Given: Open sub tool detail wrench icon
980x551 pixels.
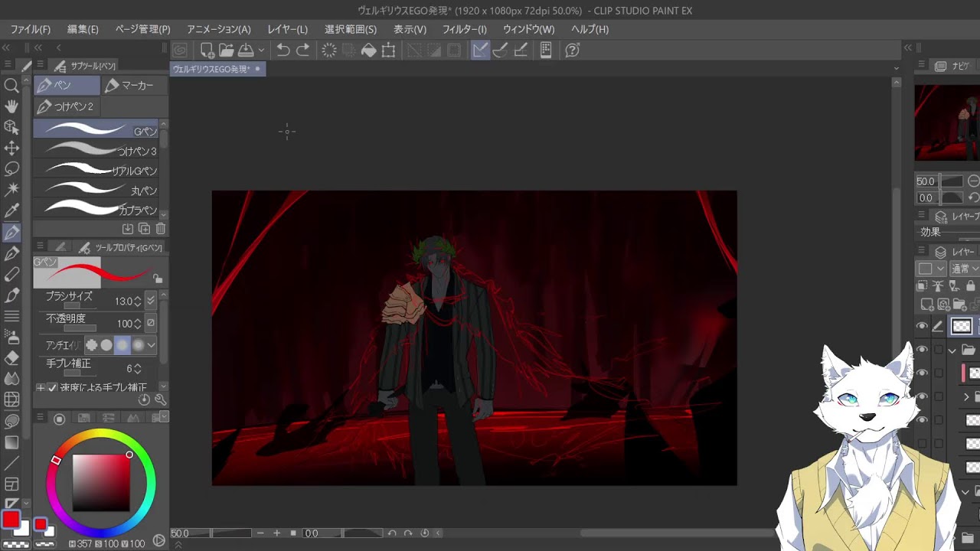Looking at the screenshot, I should 160,399.
